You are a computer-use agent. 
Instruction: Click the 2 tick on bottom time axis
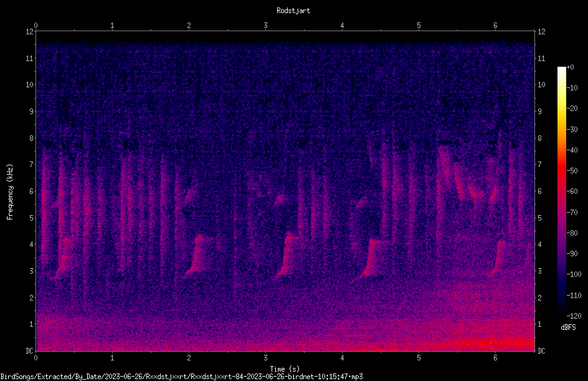(189, 358)
